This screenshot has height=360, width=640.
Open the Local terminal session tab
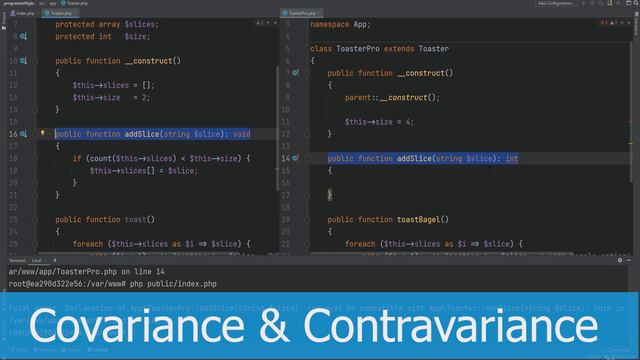(37, 260)
